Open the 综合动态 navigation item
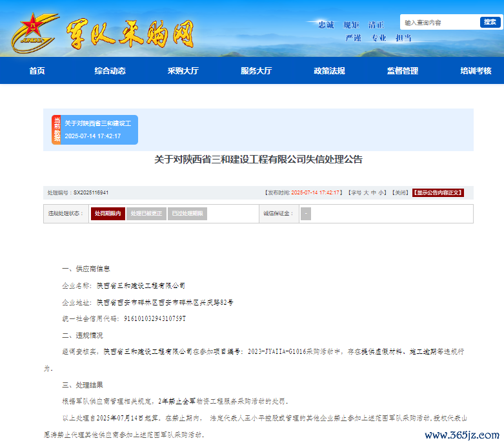This screenshot has width=504, height=445. [110, 71]
